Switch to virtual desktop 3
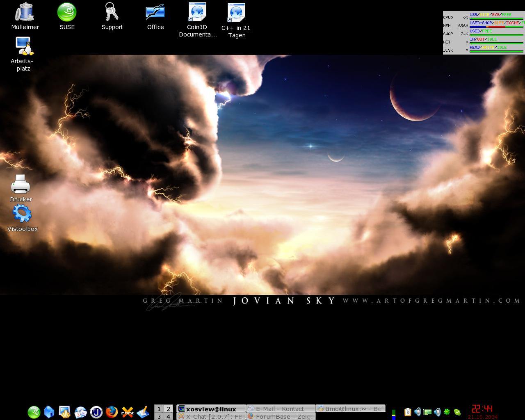This screenshot has height=420, width=525. click(x=159, y=416)
